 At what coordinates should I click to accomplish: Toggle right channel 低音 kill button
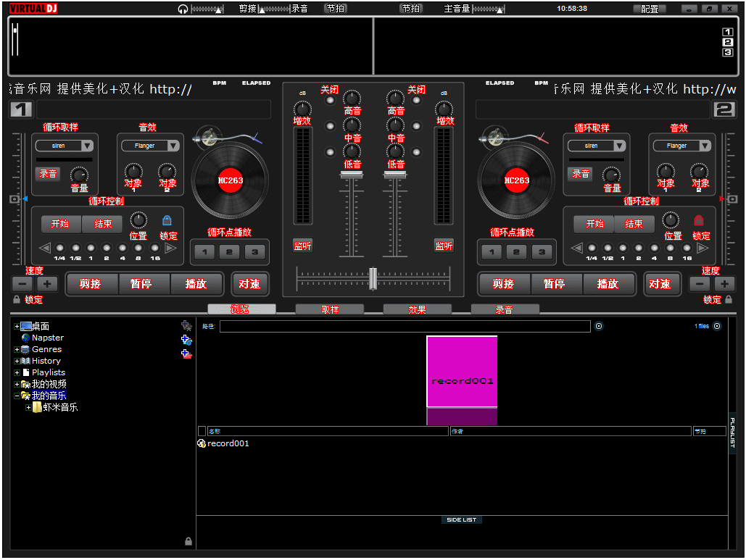pyautogui.click(x=416, y=152)
